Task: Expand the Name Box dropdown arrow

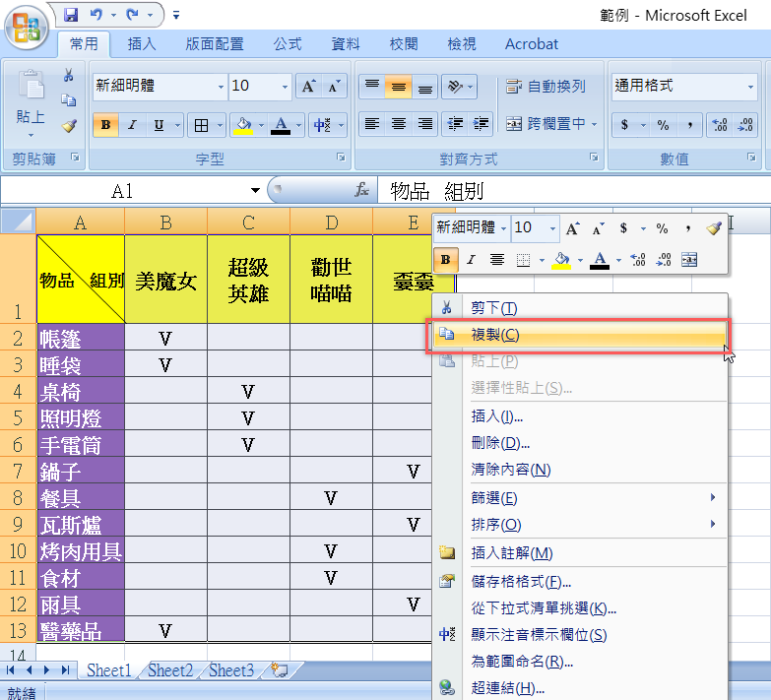Action: click(x=256, y=190)
